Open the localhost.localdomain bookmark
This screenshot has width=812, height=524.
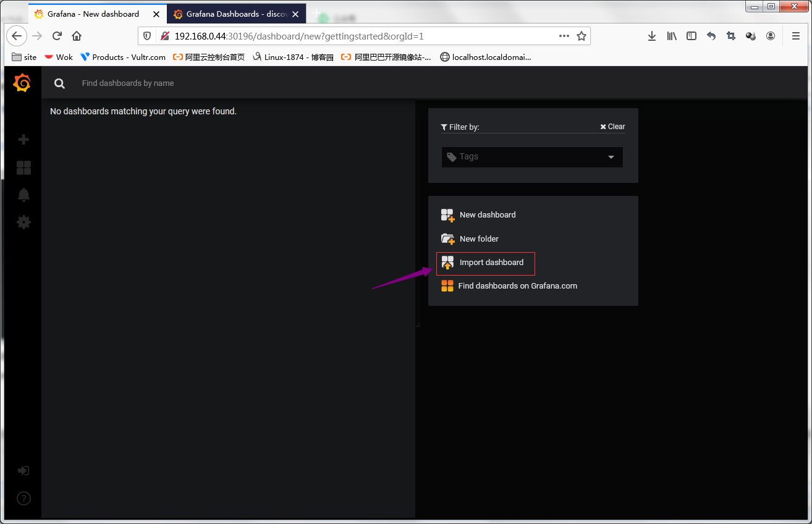[485, 57]
